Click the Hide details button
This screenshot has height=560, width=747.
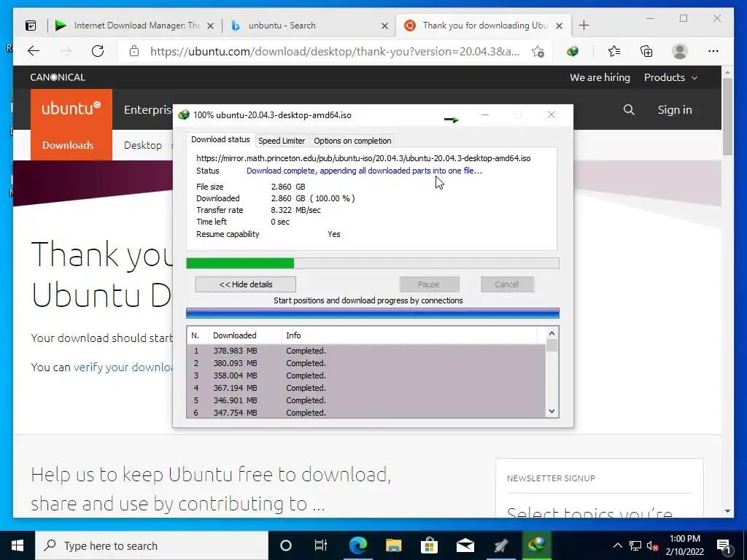[x=245, y=284]
